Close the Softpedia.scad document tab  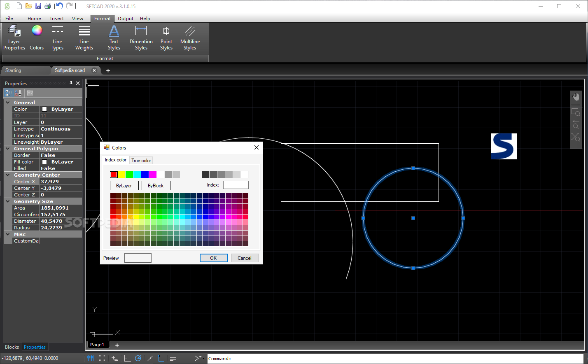(x=94, y=70)
